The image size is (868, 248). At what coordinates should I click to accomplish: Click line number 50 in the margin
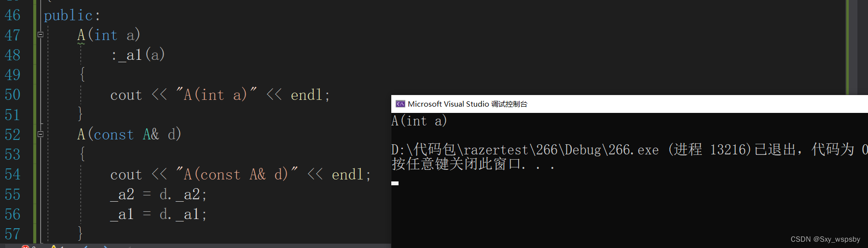pos(13,95)
